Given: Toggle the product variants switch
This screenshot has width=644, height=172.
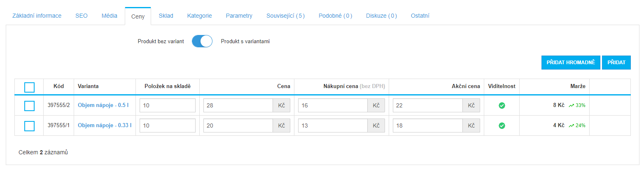Looking at the screenshot, I should pos(202,42).
